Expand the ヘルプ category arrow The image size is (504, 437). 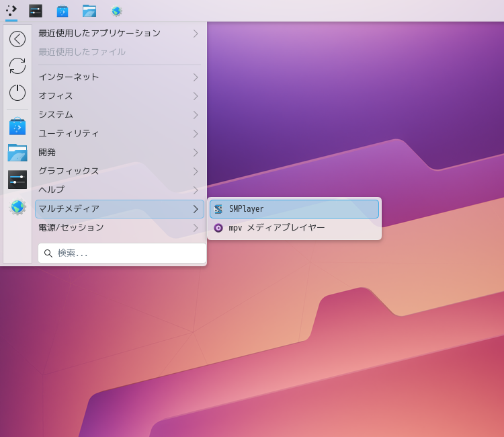pyautogui.click(x=196, y=190)
